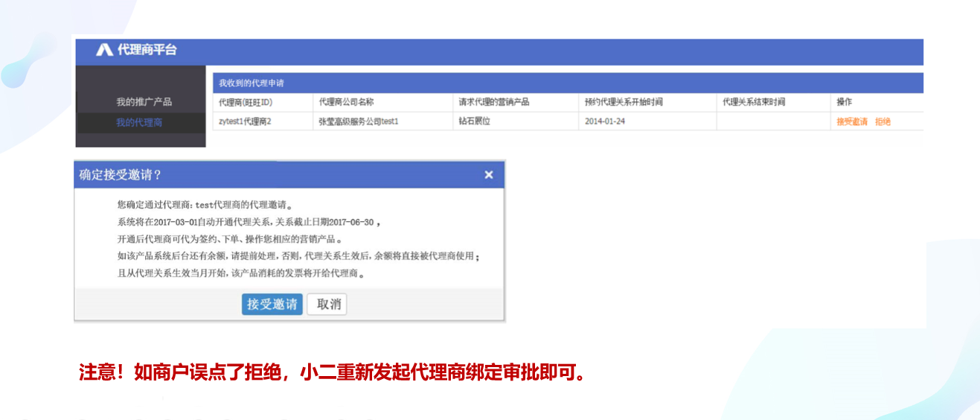Click the 取消 button in the dialog
The height and width of the screenshot is (420, 980).
point(327,305)
